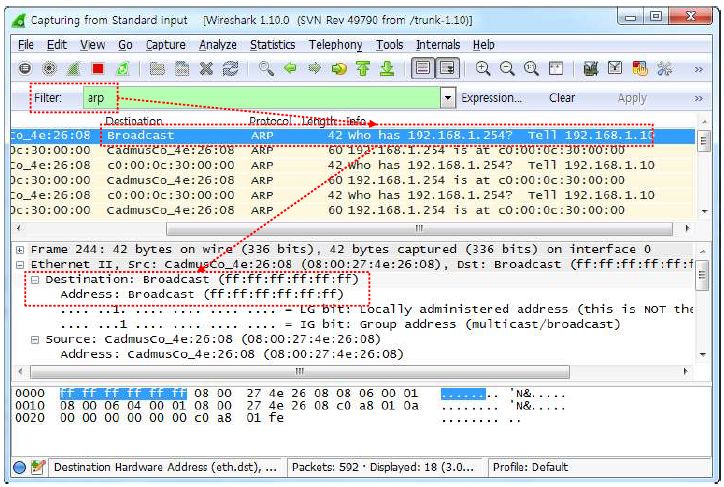The image size is (724, 487).
Task: Apply the display filter
Action: coord(632,98)
